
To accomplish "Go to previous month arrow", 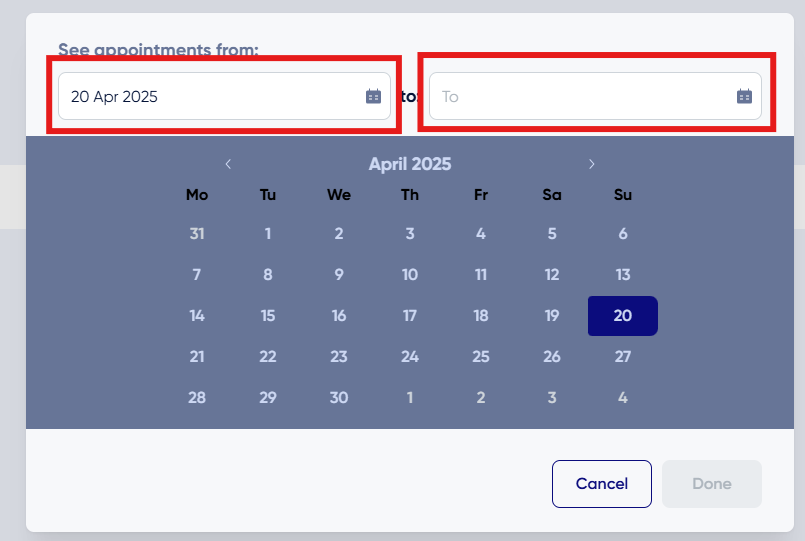I will (x=228, y=164).
